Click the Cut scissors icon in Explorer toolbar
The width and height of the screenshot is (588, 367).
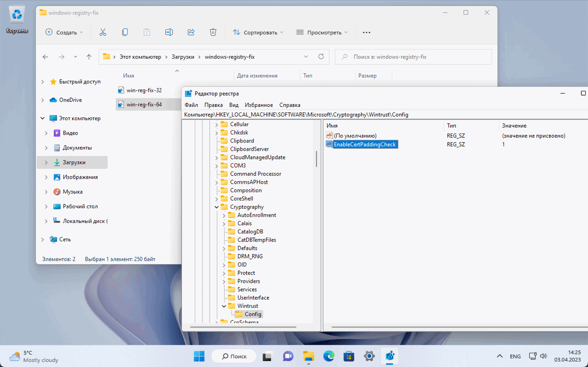point(103,33)
